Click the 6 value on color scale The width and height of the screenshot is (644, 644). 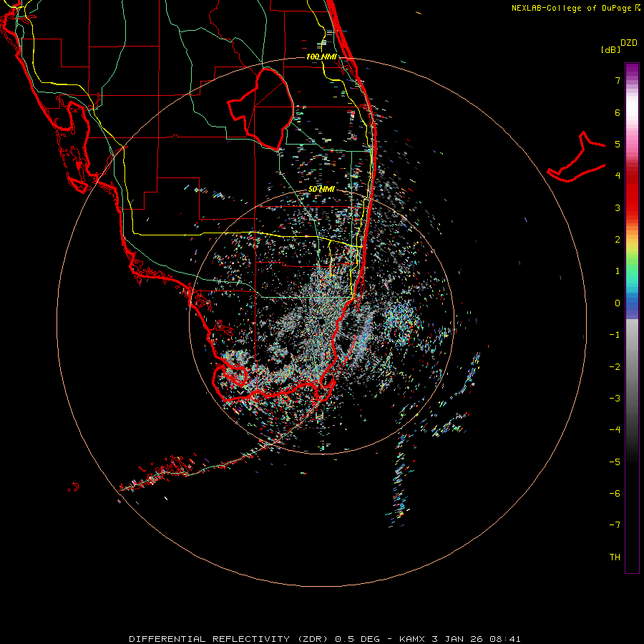pos(618,112)
